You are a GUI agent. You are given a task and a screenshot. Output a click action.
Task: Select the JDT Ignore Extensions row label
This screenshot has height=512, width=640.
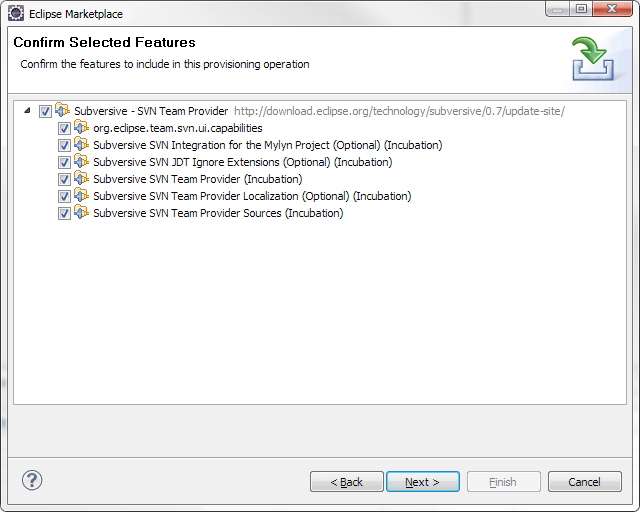pyautogui.click(x=242, y=162)
